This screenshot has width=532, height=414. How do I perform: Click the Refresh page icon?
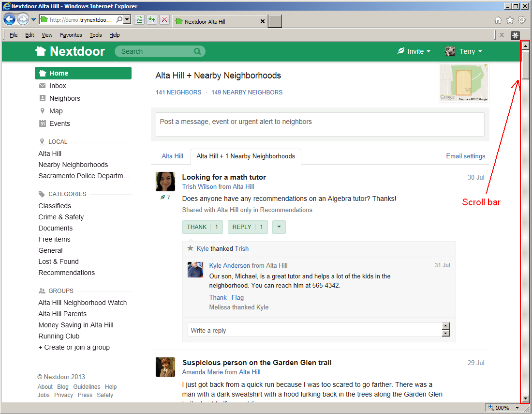coord(152,20)
